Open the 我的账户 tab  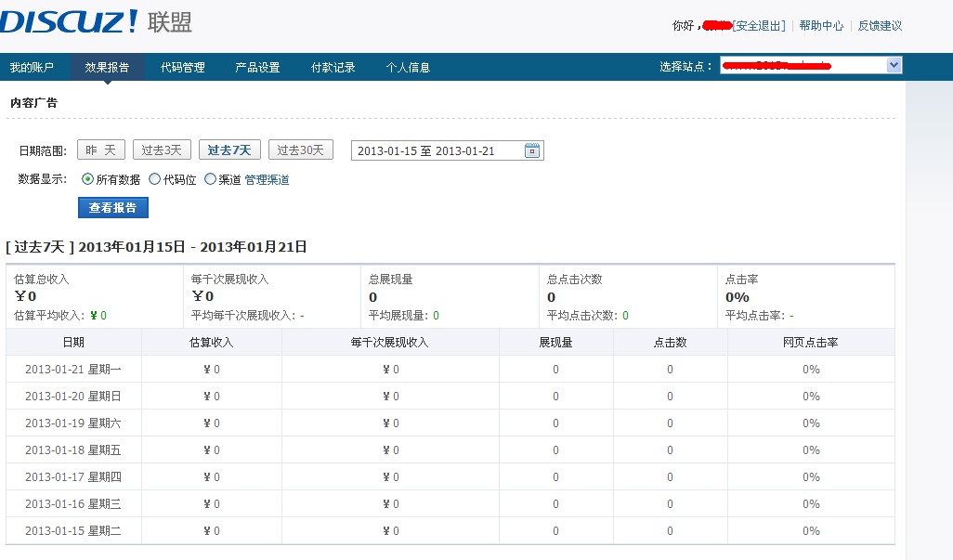click(x=32, y=68)
